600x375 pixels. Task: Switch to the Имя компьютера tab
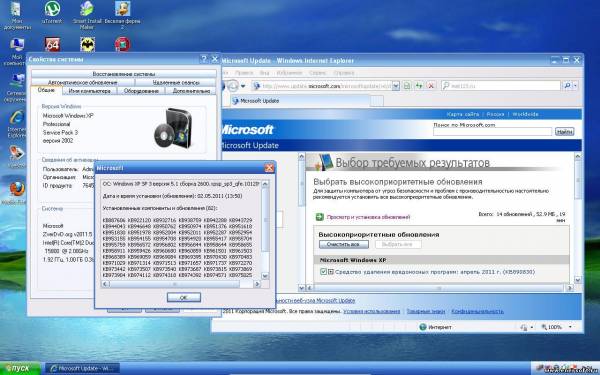[x=90, y=91]
